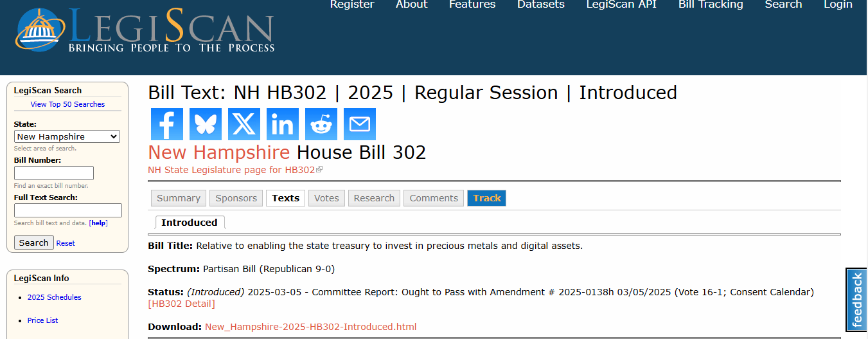Click the Reset link
This screenshot has height=339, width=868.
point(66,243)
